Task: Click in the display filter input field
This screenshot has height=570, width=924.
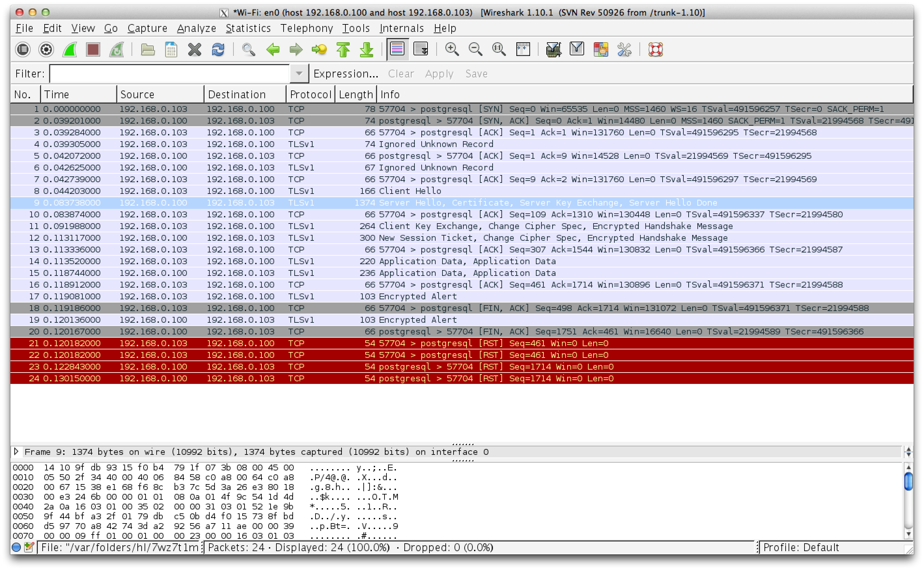Action: tap(169, 74)
